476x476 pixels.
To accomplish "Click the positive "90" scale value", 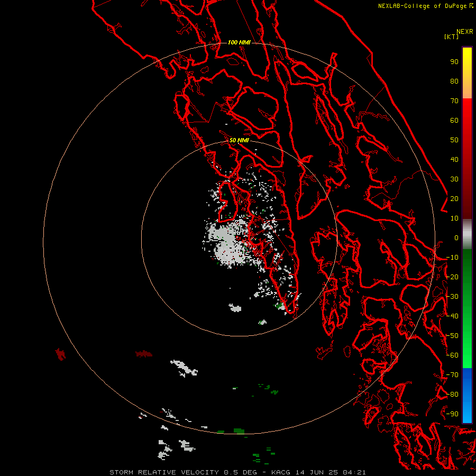I will [454, 62].
